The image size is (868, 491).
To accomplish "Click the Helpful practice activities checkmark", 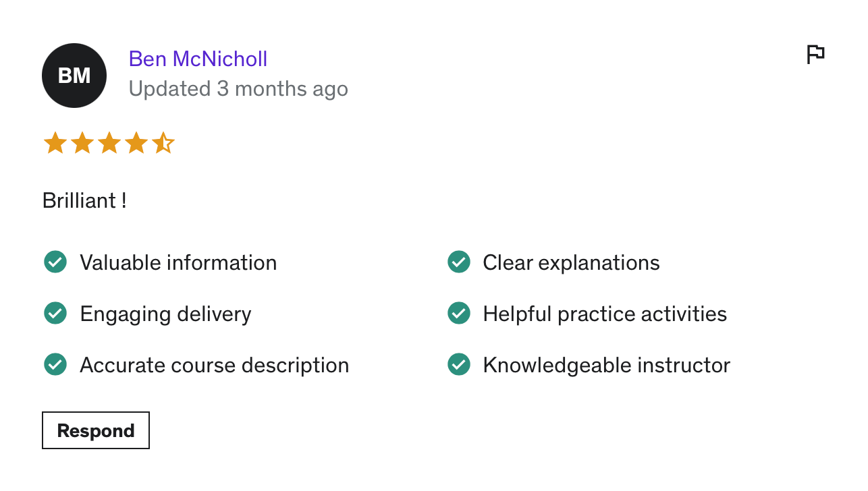I will [459, 313].
